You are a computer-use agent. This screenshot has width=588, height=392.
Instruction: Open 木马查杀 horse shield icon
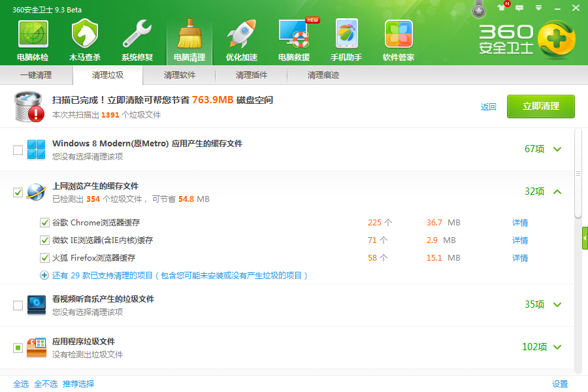(x=85, y=34)
